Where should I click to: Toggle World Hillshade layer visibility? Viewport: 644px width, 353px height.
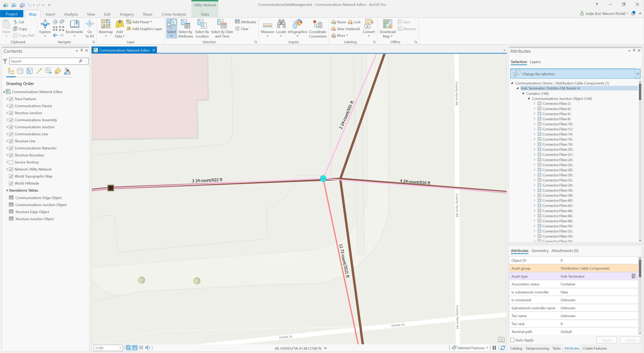pos(11,183)
